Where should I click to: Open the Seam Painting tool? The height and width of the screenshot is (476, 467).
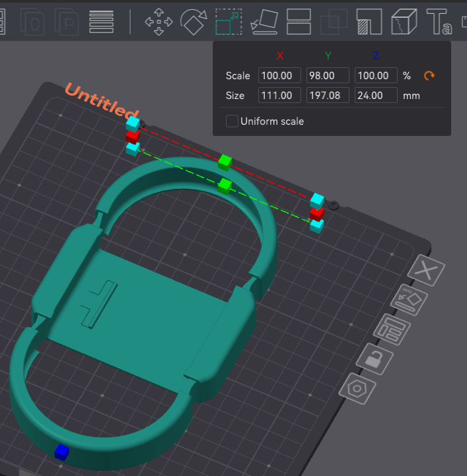(x=404, y=22)
